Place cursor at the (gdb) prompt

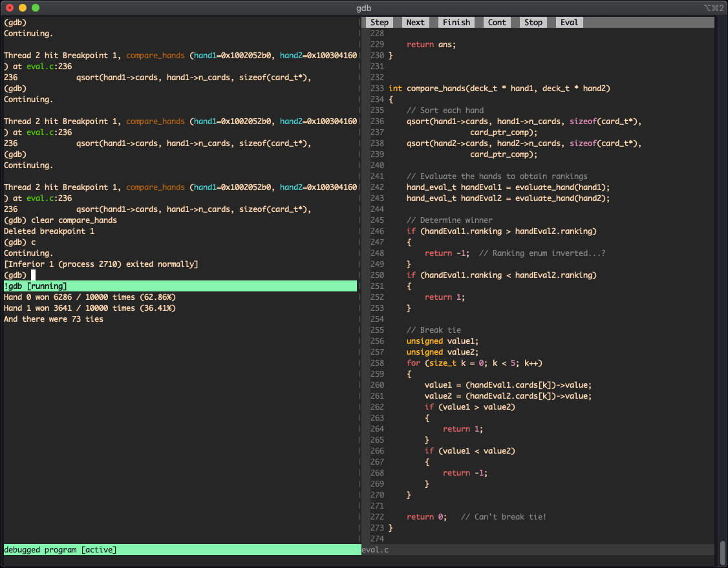click(x=32, y=275)
